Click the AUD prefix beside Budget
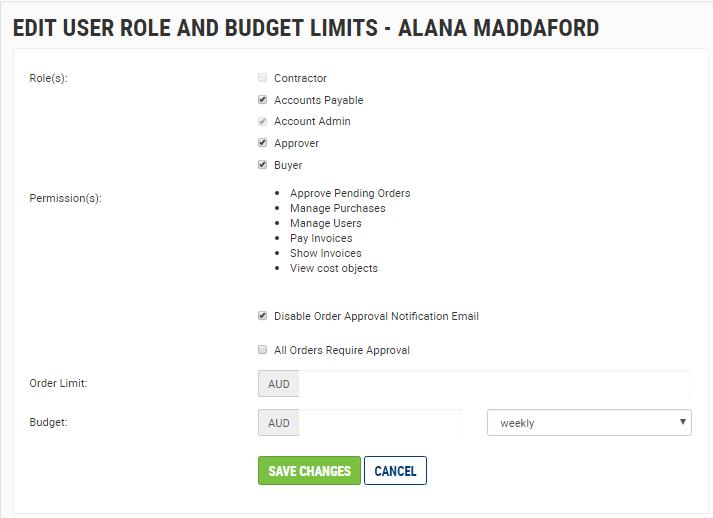 click(x=279, y=423)
